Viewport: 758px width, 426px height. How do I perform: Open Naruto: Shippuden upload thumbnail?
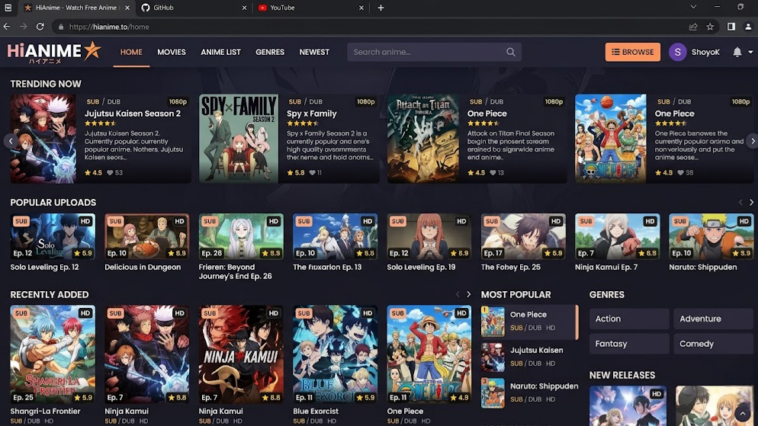point(711,236)
